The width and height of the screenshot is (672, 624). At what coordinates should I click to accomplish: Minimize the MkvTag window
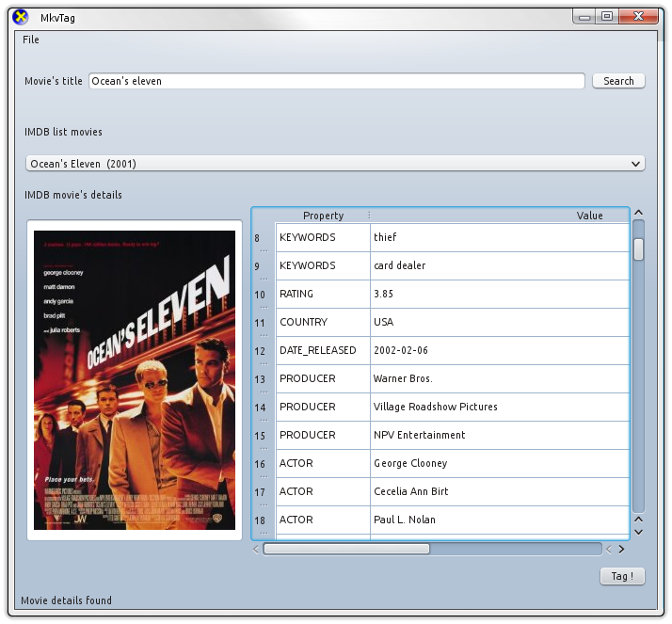pos(584,17)
